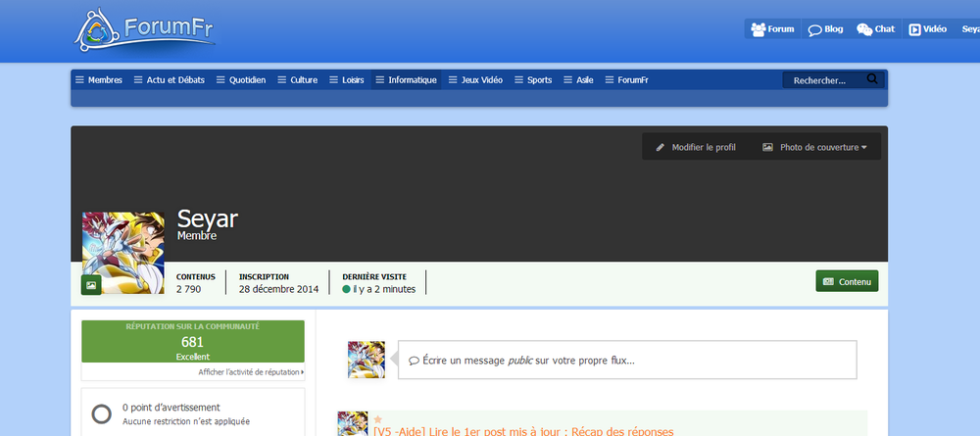Open the Vidéo section
The image size is (980, 436).
[x=927, y=29]
